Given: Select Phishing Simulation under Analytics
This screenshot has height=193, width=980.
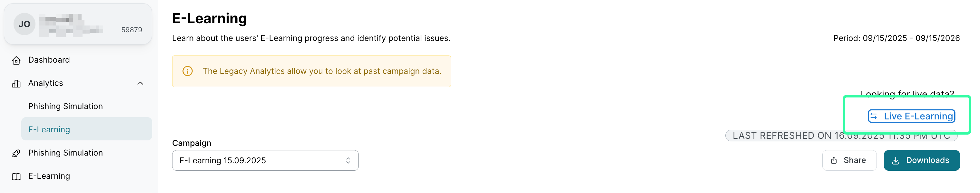Looking at the screenshot, I should (65, 106).
